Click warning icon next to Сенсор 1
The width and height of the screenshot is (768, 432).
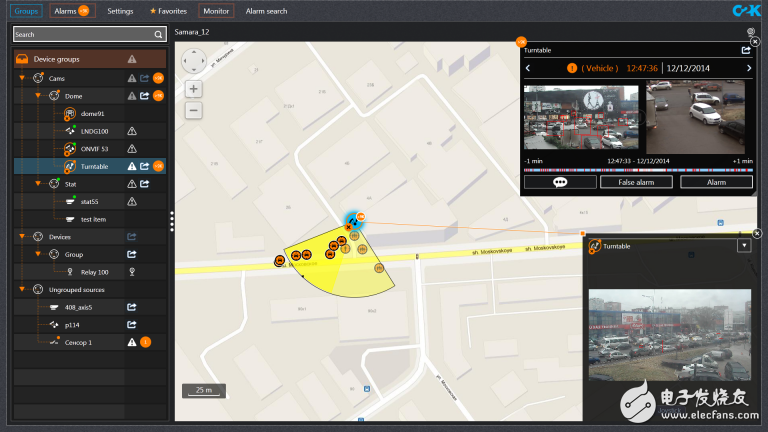pos(131,342)
